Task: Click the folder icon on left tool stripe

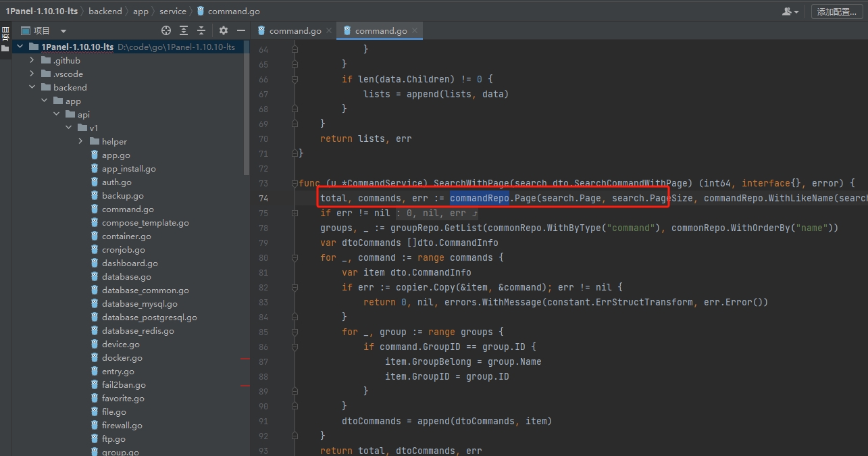Action: (5, 49)
